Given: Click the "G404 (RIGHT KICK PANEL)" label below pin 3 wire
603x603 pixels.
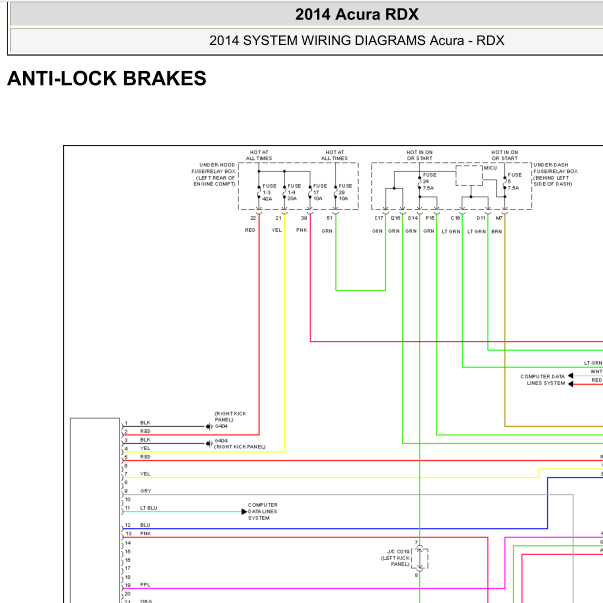Looking at the screenshot, I should (240, 443).
